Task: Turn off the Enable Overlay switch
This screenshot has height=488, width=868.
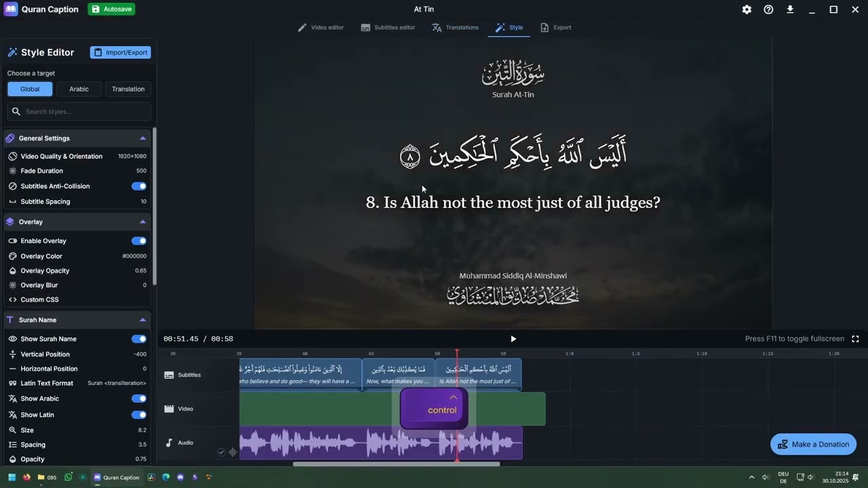Action: [138, 241]
